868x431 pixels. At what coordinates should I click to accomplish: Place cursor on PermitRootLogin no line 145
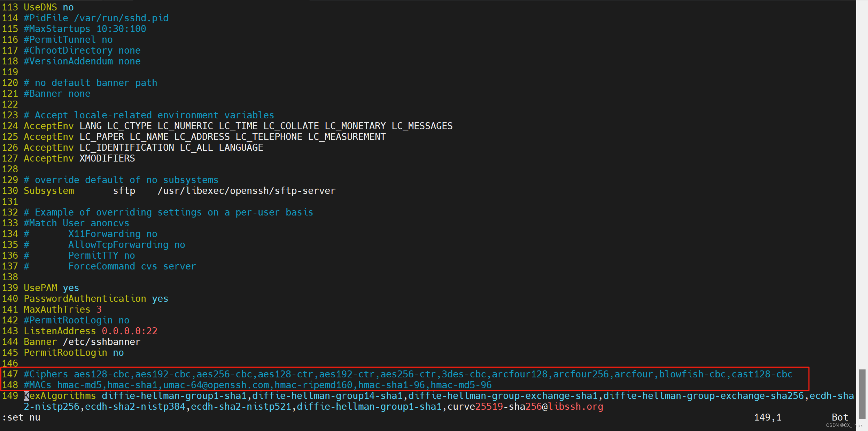73,353
